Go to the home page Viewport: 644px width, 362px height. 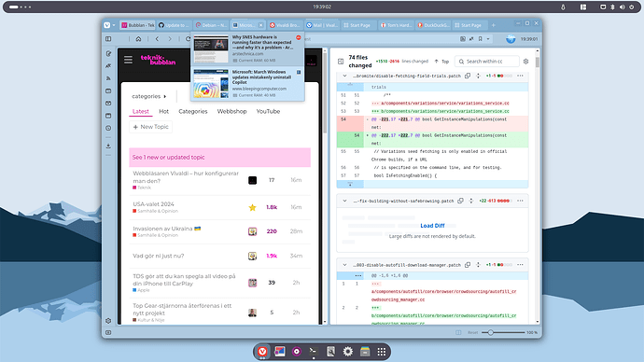pos(138,39)
